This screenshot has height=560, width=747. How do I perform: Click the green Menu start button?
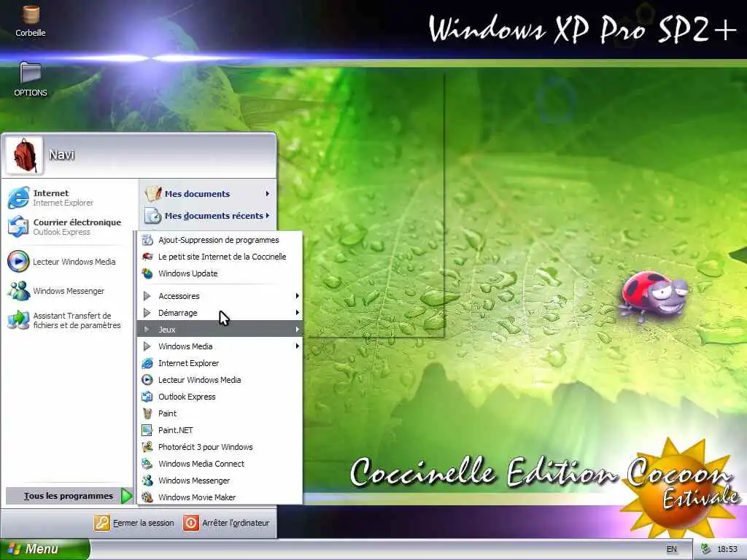(x=44, y=549)
